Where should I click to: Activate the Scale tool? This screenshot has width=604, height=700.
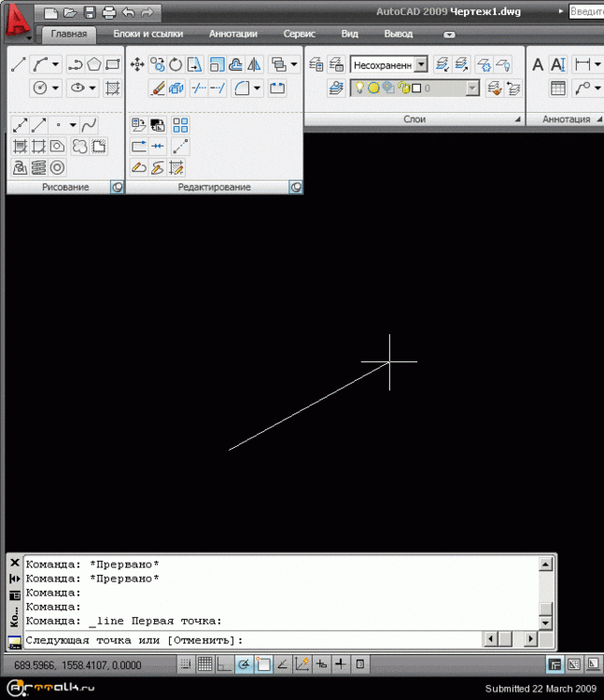coord(217,64)
